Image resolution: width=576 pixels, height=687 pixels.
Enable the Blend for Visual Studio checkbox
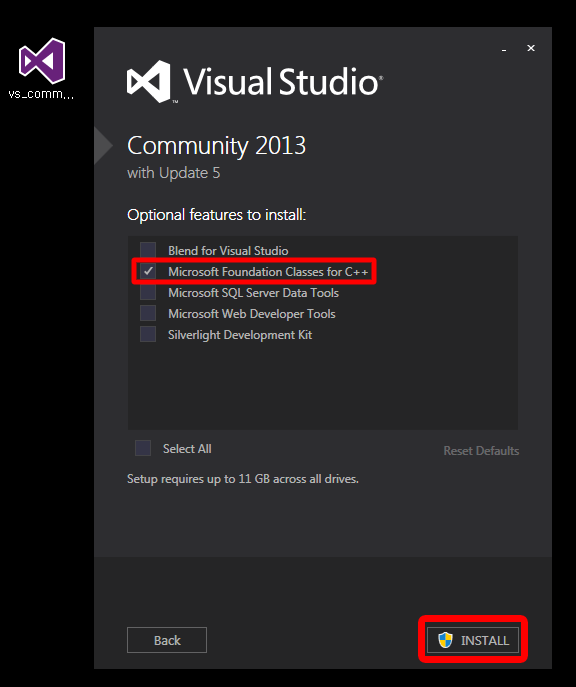click(148, 250)
